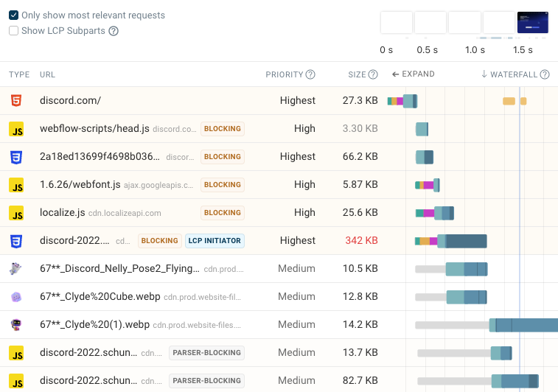The width and height of the screenshot is (558, 392).
Task: Click the LCP Initiator badge
Action: [x=215, y=241]
